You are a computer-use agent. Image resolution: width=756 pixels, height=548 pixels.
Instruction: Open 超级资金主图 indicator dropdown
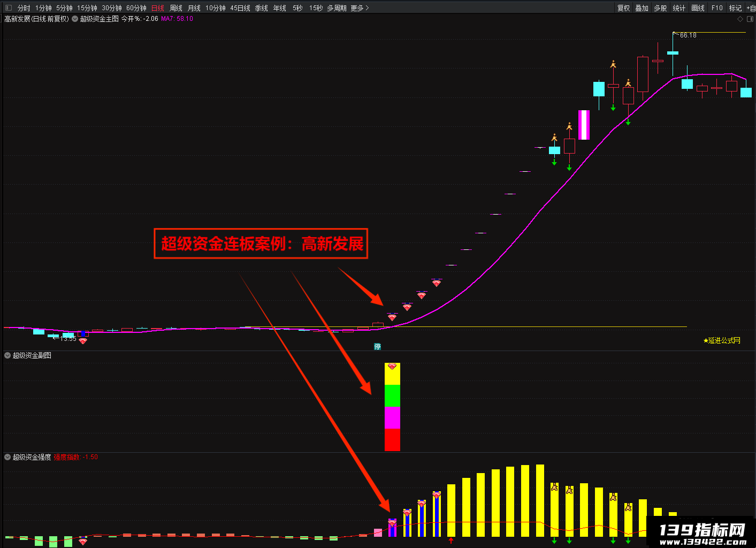(75, 19)
